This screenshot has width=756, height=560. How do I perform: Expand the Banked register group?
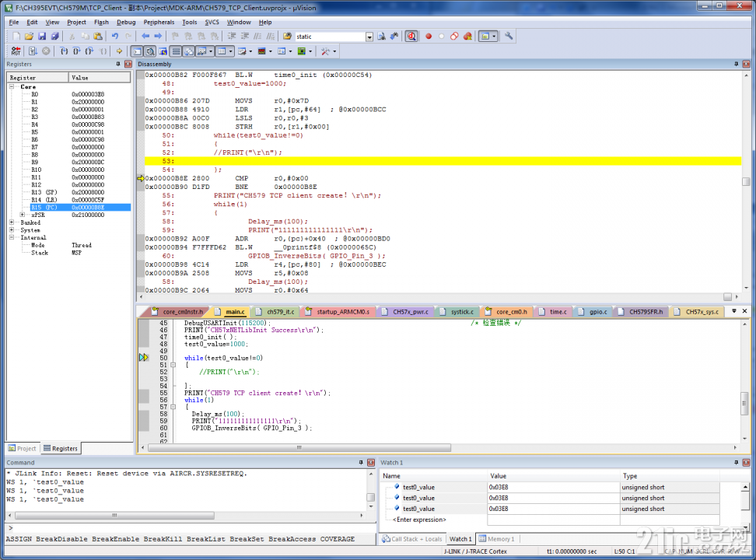coord(12,222)
